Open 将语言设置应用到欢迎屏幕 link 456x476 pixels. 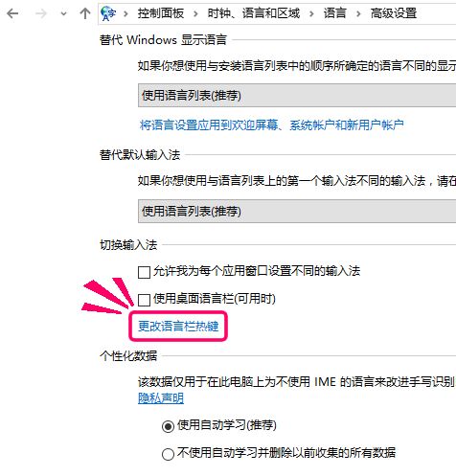coord(272,125)
